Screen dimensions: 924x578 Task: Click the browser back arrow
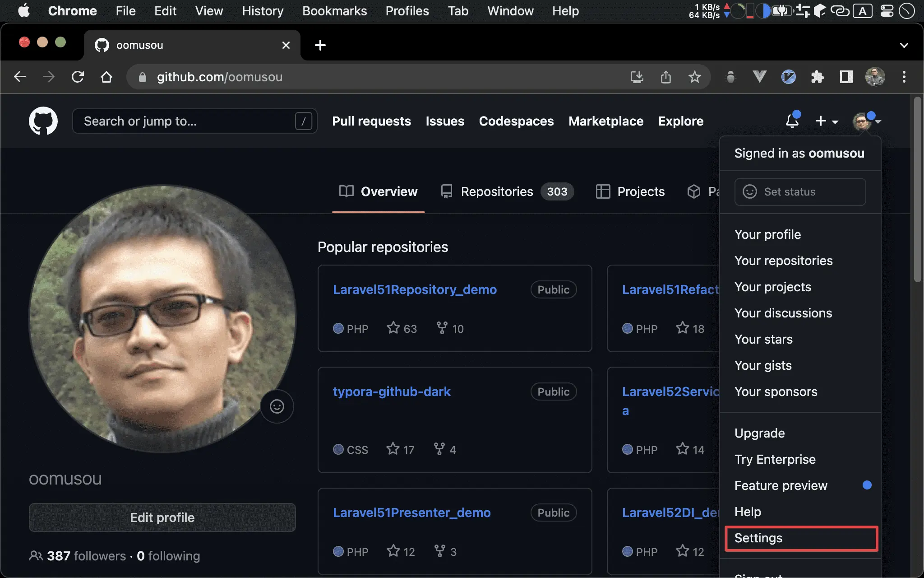20,77
